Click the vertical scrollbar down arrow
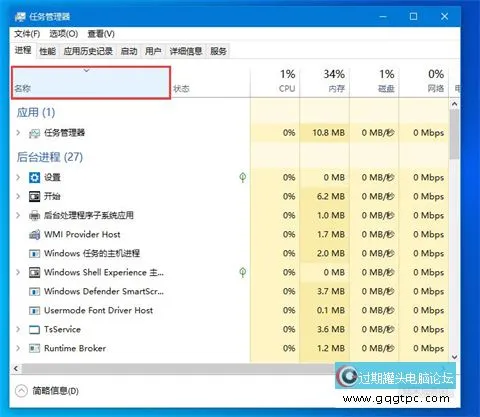 [454, 357]
